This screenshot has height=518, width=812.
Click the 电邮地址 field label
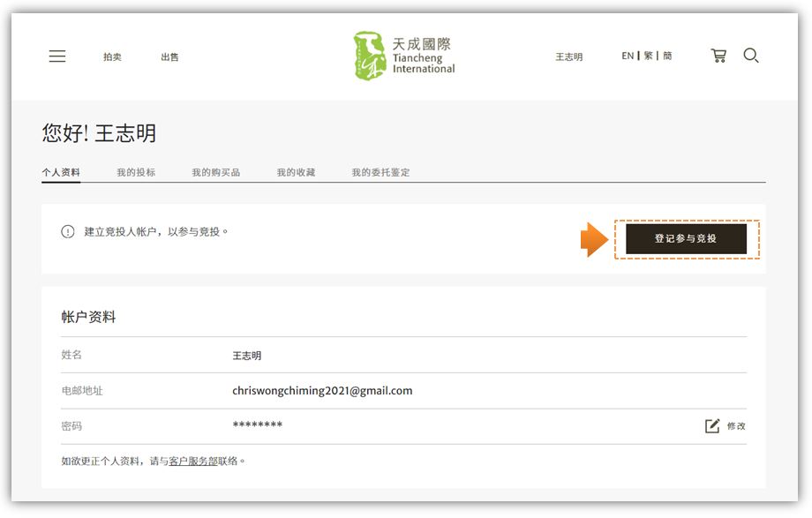pyautogui.click(x=82, y=391)
